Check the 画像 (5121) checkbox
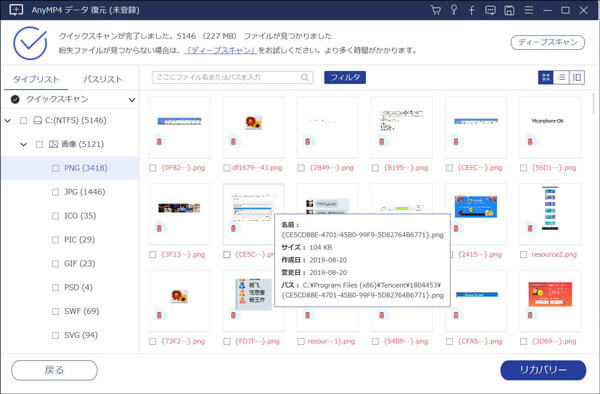Screen dimensions: 600x394 (39, 144)
